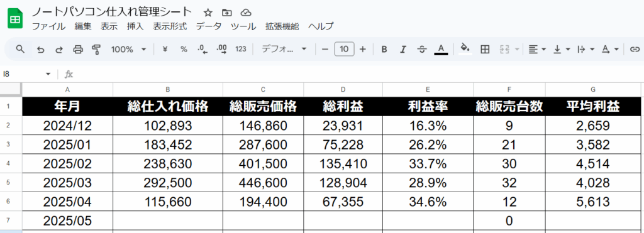The width and height of the screenshot is (644, 233).
Task: Open the fill color paint bucket
Action: point(465,49)
